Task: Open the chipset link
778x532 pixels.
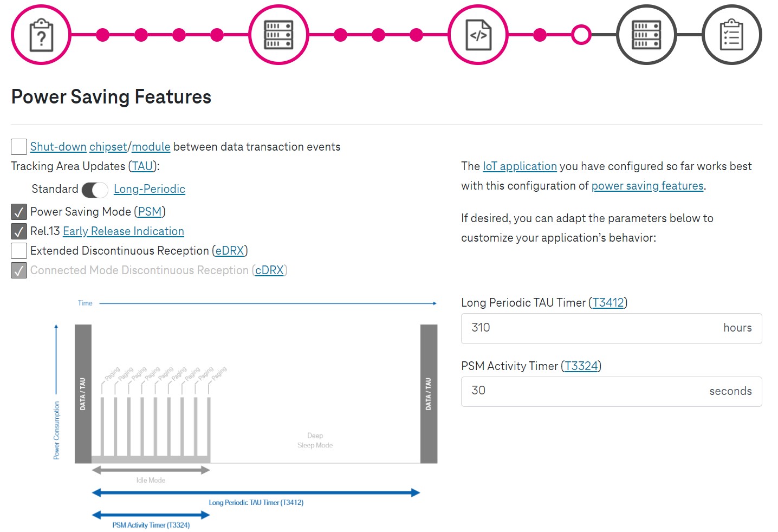Action: click(108, 147)
